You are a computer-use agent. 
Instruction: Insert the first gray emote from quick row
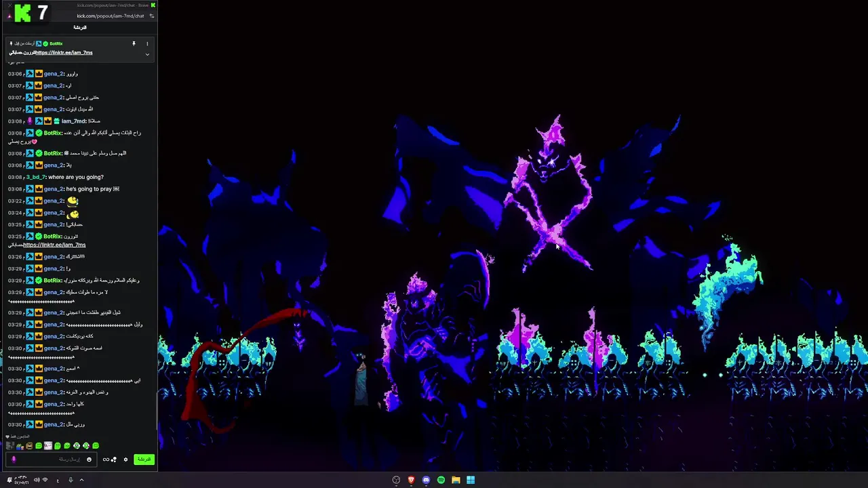pyautogui.click(x=10, y=446)
